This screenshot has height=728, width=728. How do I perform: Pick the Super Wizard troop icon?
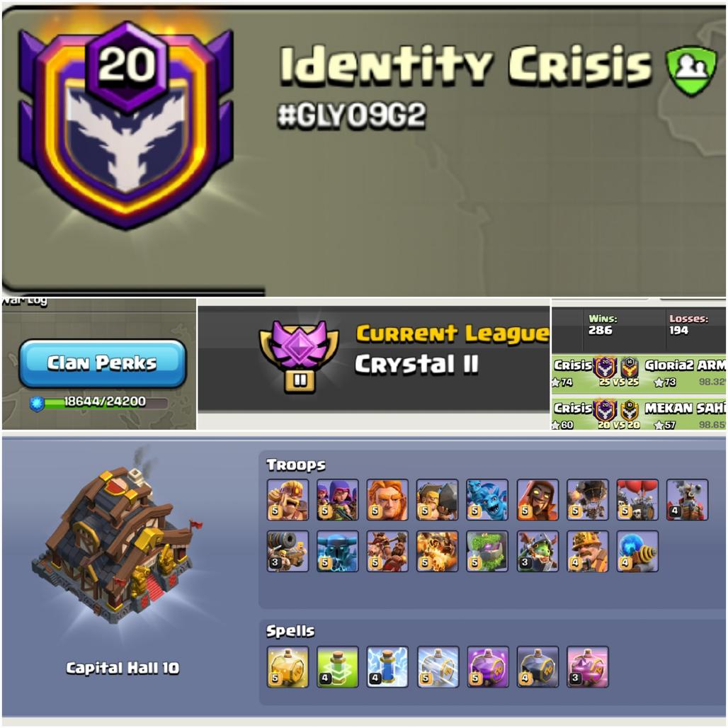(538, 499)
